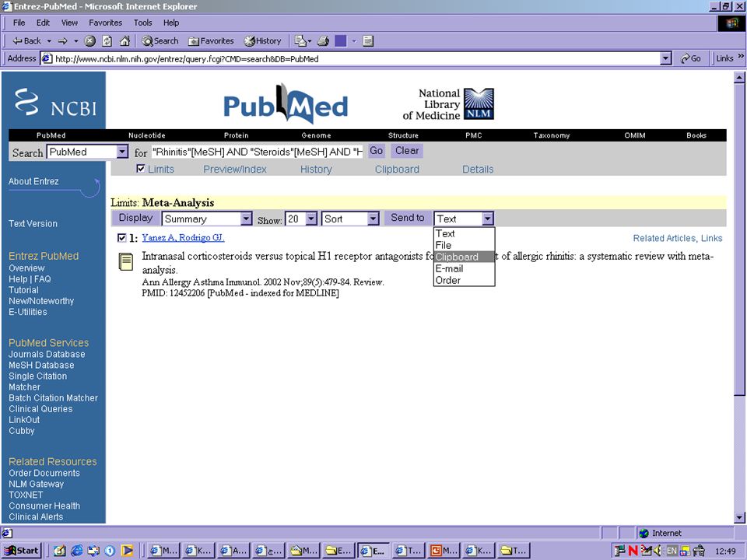Open the Back history dropdown arrow
The height and width of the screenshot is (560, 747).
click(48, 41)
